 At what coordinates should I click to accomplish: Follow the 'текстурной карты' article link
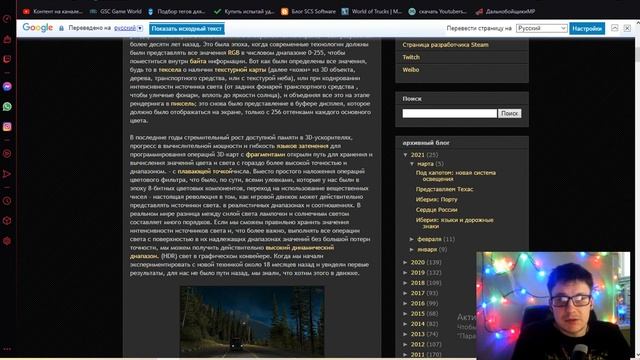click(240, 70)
